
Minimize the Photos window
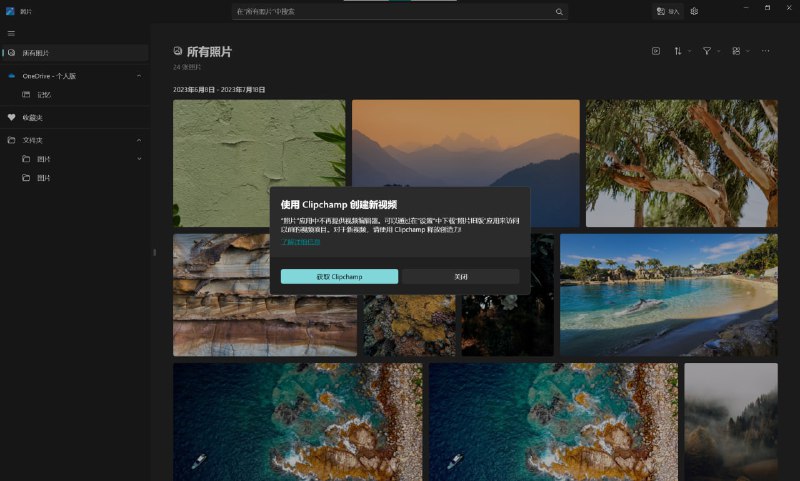[746, 8]
